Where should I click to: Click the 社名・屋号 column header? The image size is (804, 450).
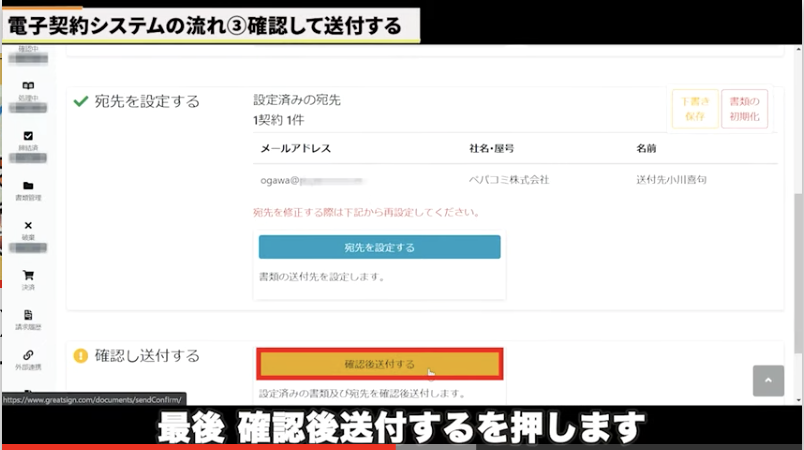[x=491, y=148]
